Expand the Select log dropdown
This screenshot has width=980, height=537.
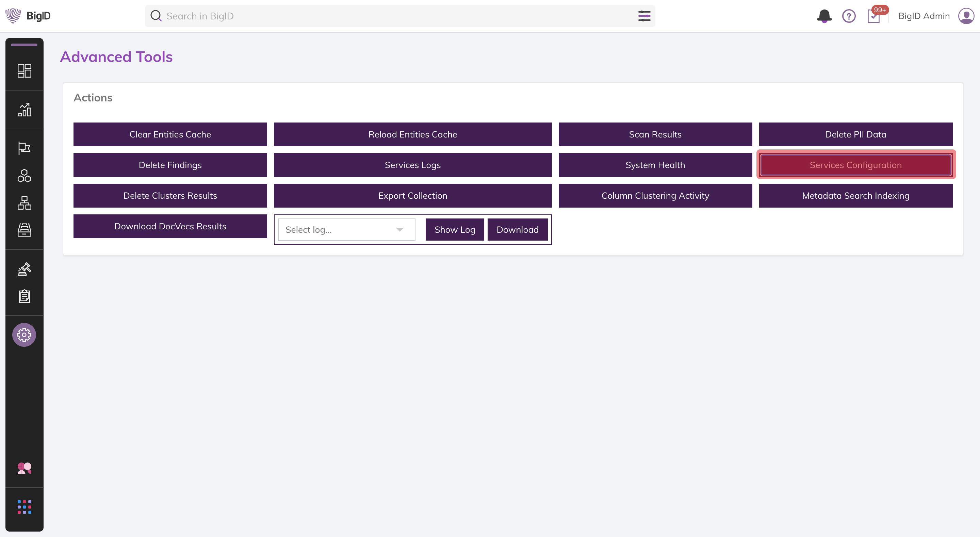tap(346, 229)
